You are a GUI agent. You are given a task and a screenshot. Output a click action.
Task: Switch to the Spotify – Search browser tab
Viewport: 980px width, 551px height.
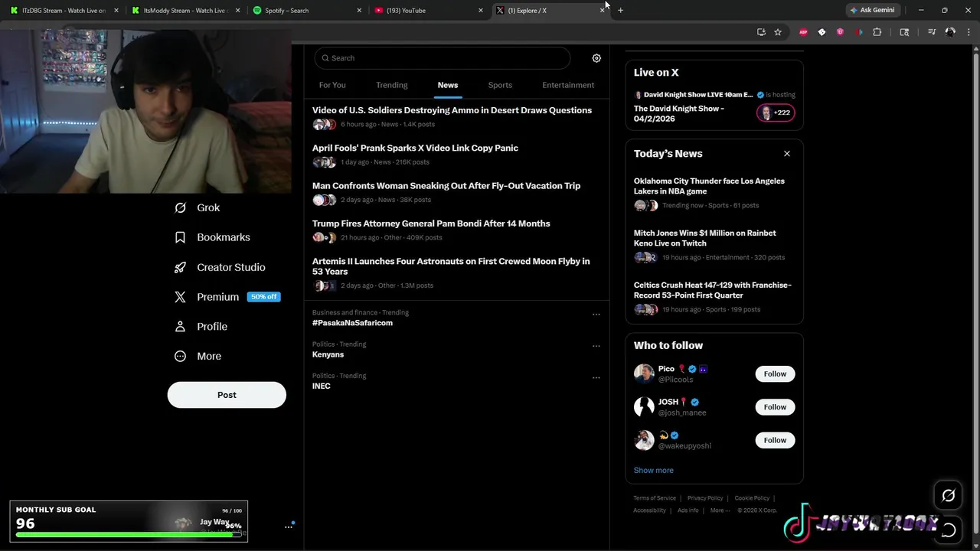307,11
